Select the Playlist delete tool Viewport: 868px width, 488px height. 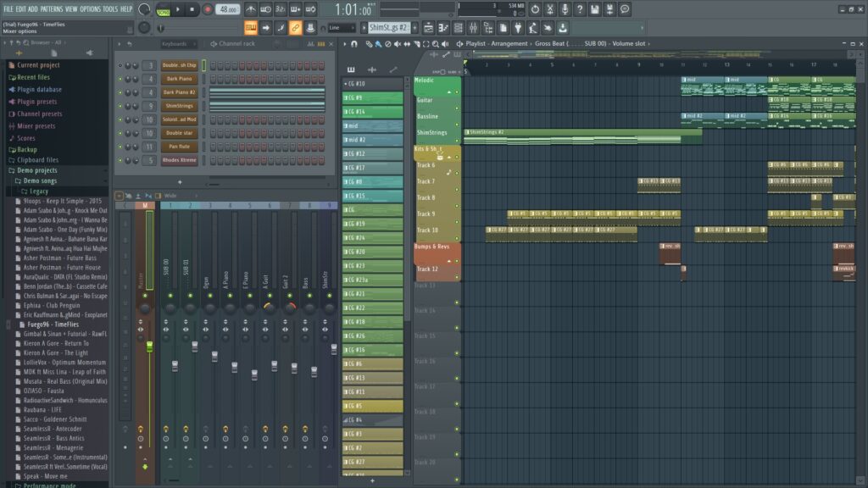point(387,44)
